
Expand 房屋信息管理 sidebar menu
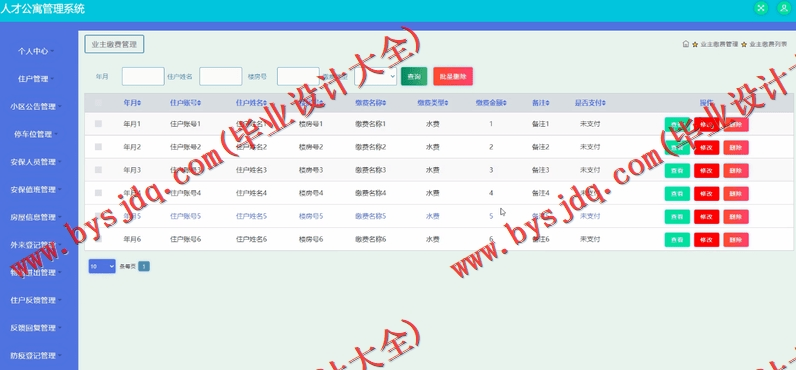point(36,217)
